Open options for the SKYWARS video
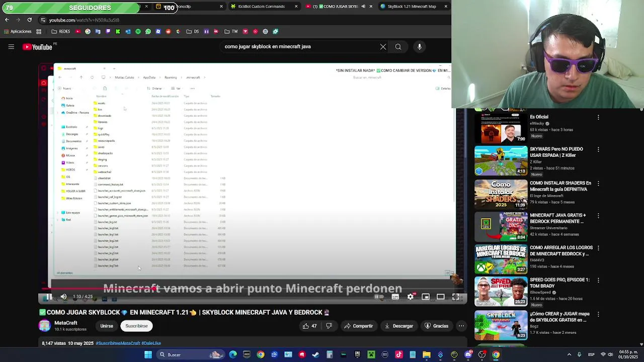 pos(598,149)
